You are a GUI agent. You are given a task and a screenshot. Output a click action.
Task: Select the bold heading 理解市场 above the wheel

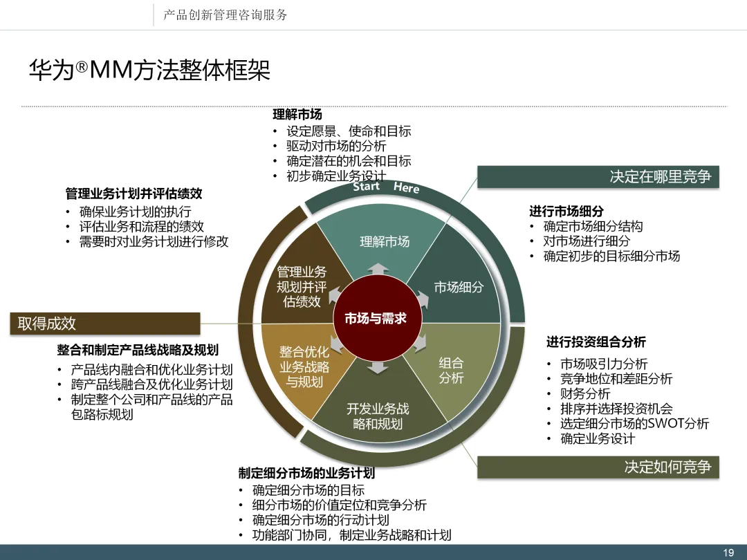297,114
